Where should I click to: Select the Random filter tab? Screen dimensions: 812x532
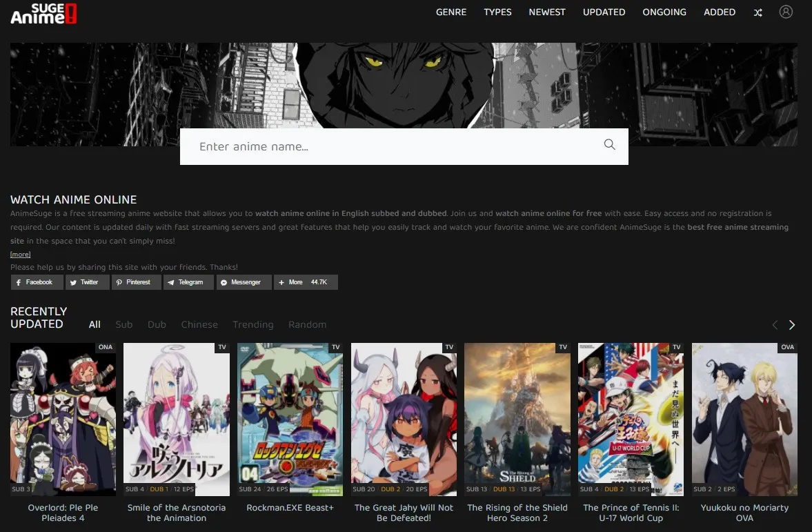(307, 324)
